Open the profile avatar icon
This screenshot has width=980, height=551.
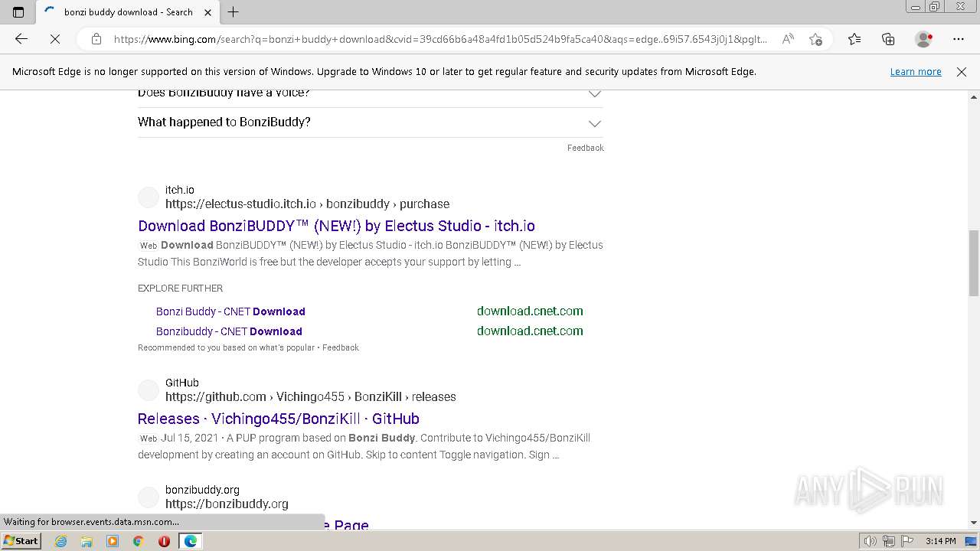[923, 39]
